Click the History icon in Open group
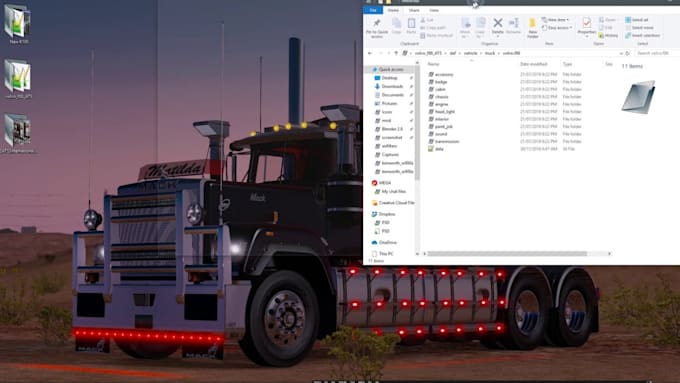The image size is (680, 383). (608, 36)
